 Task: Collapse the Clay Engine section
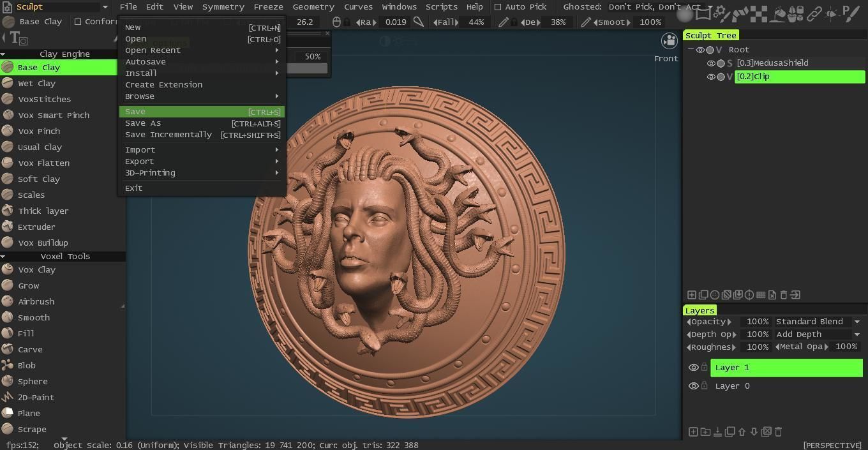[x=3, y=54]
